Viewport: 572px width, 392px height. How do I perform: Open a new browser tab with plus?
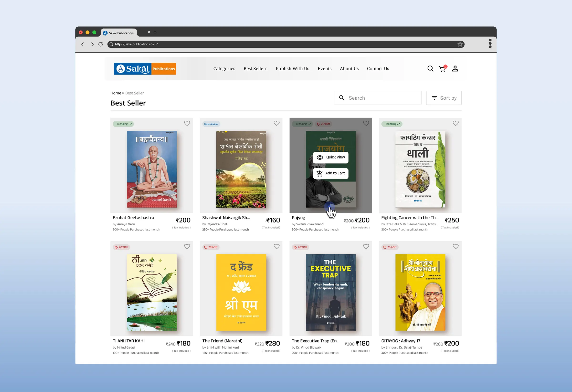coord(155,32)
